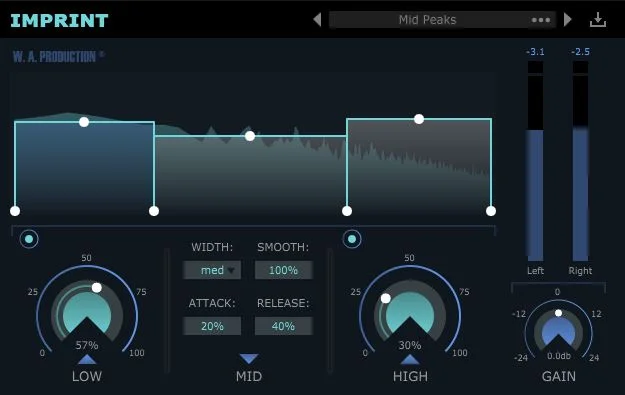This screenshot has height=395, width=625.
Task: Click the GAIN label
Action: tap(558, 376)
